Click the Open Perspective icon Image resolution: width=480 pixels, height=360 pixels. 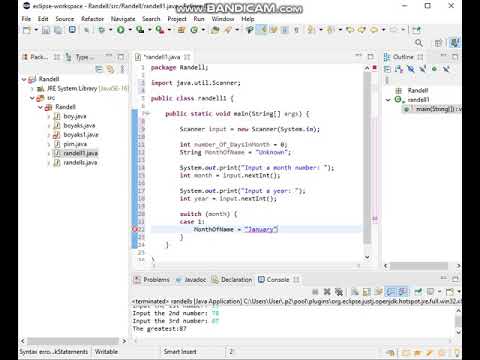click(x=438, y=43)
